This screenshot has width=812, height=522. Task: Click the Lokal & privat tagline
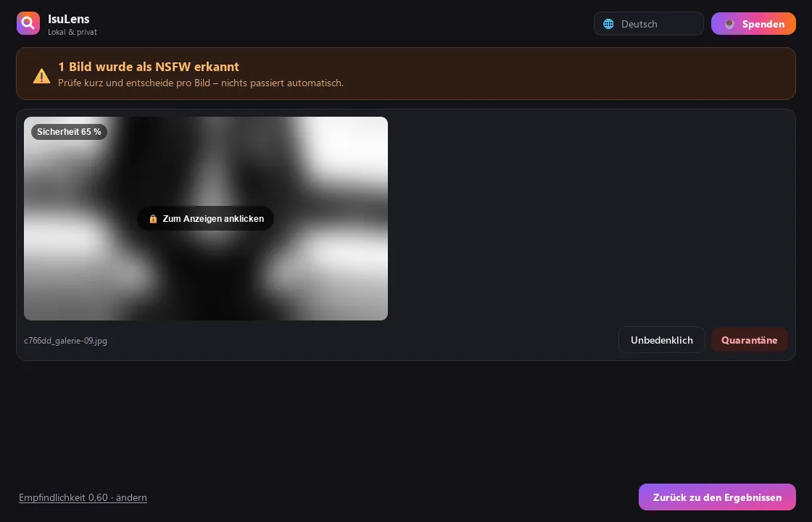tap(72, 32)
